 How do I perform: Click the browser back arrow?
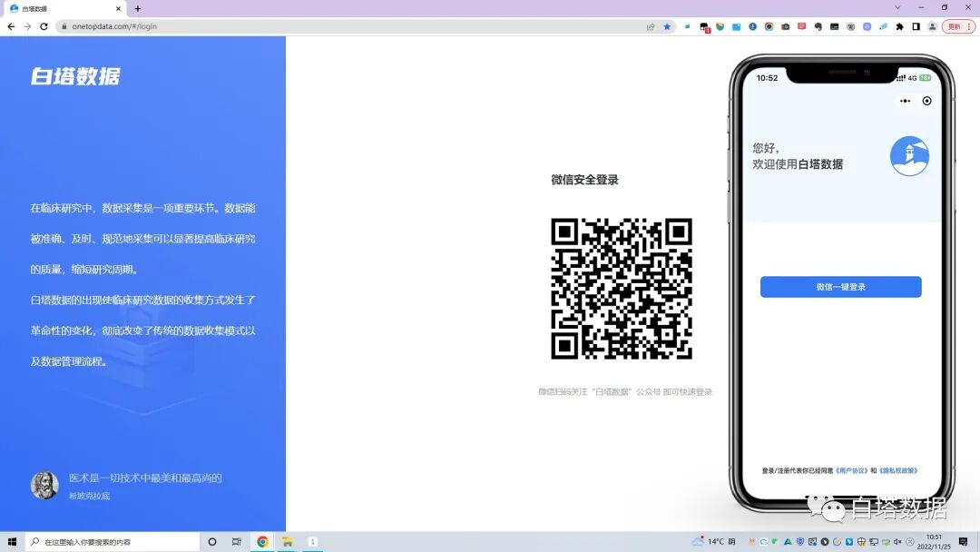[11, 26]
